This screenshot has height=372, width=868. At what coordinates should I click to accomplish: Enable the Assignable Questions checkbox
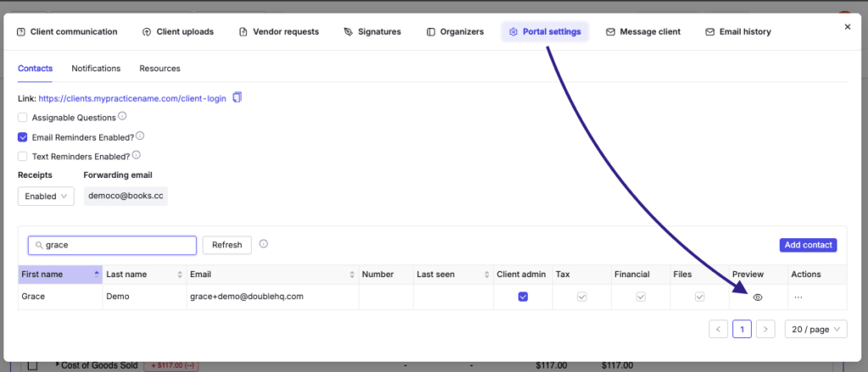pyautogui.click(x=23, y=117)
